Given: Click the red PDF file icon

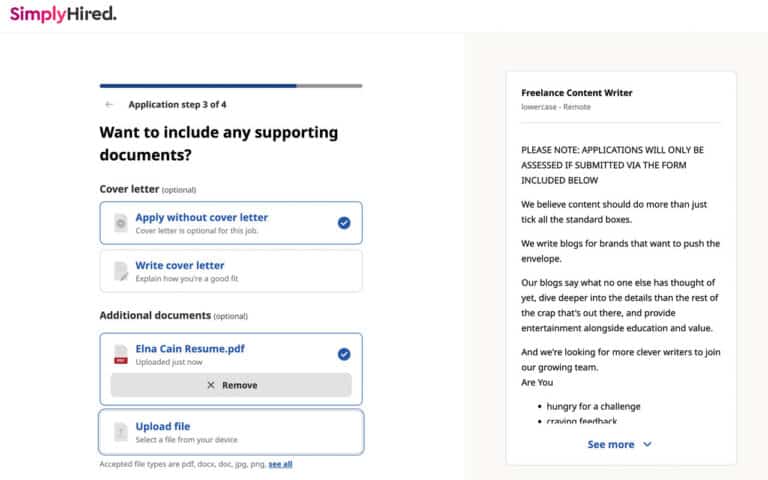Looking at the screenshot, I should (120, 355).
